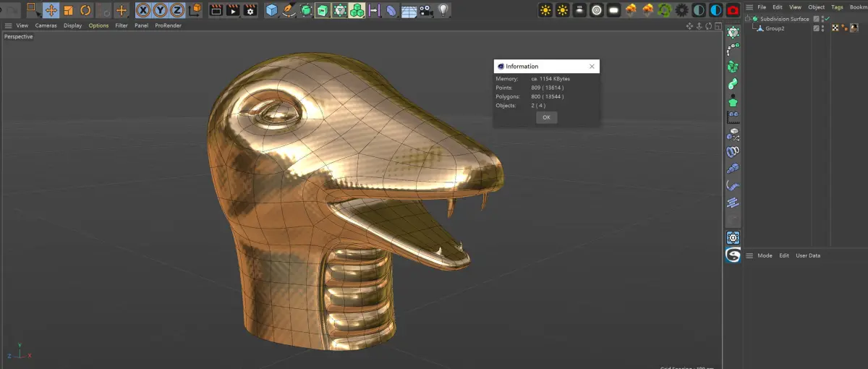
Task: Toggle Subdivision Surface visibility dots
Action: (x=822, y=19)
